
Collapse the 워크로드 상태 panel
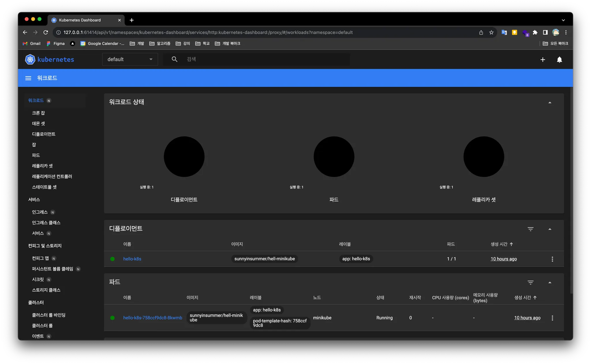pos(550,103)
